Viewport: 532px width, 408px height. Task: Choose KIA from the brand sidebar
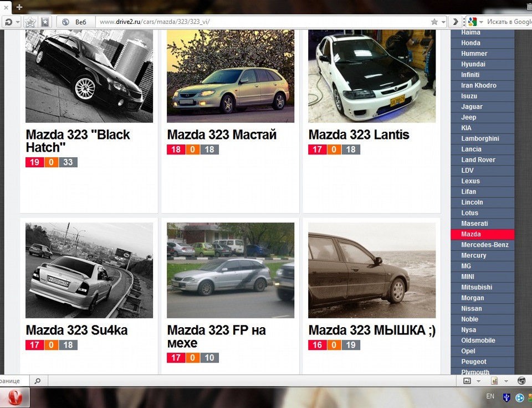point(483,128)
